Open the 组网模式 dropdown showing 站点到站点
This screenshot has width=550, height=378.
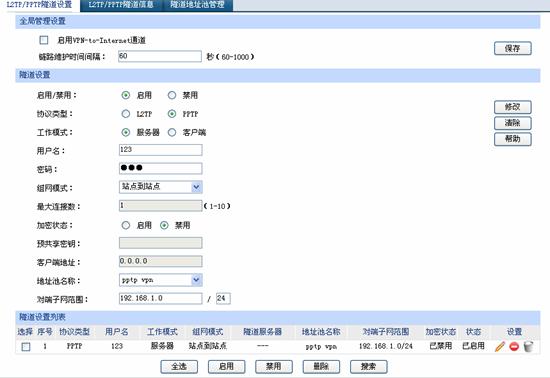point(161,187)
